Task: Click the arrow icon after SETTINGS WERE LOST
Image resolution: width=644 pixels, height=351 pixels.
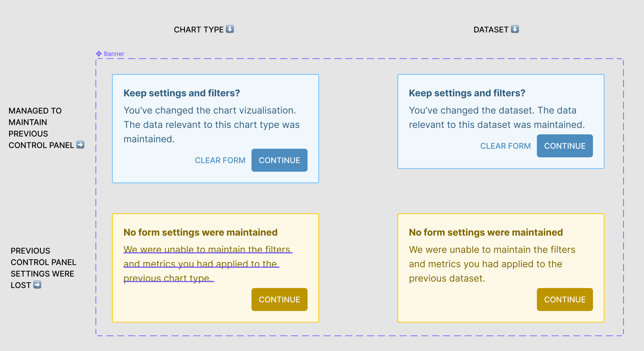Action: click(38, 285)
